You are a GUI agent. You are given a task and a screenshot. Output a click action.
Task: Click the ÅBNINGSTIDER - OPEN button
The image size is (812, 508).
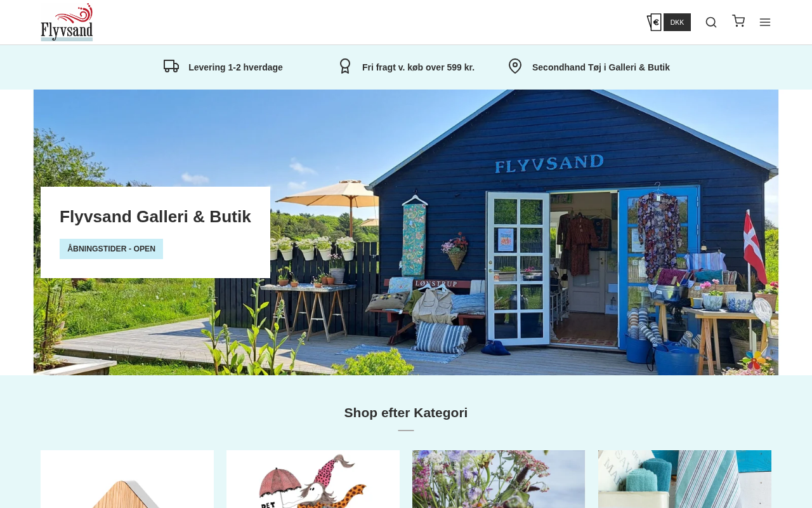[111, 249]
